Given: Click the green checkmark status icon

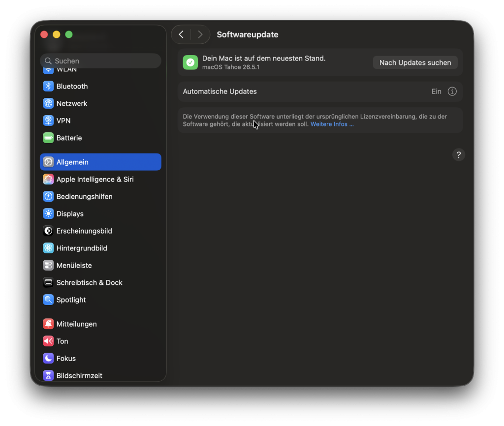Looking at the screenshot, I should [190, 62].
